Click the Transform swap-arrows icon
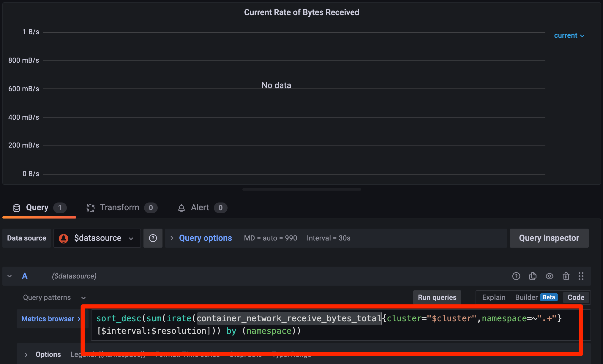The height and width of the screenshot is (364, 603). click(x=91, y=208)
